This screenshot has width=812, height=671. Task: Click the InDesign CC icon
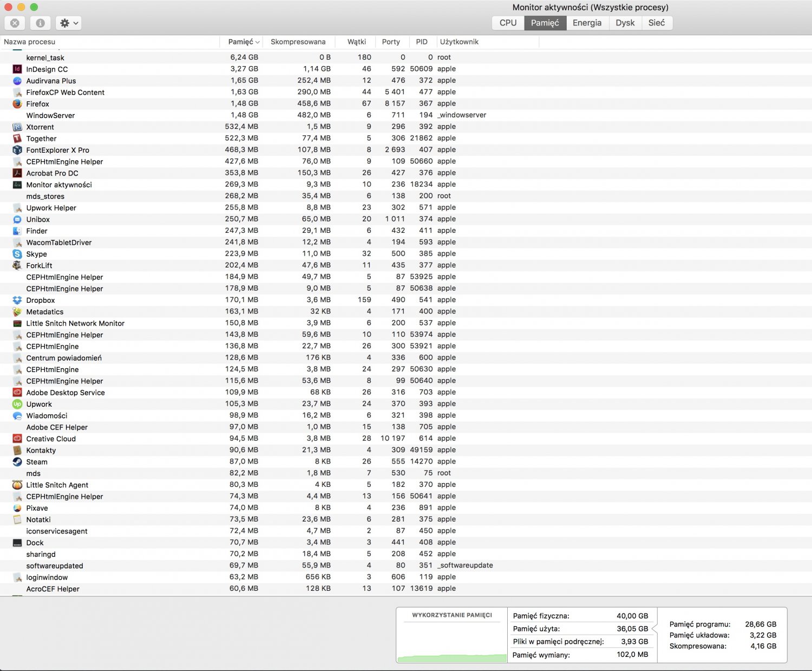tap(17, 69)
